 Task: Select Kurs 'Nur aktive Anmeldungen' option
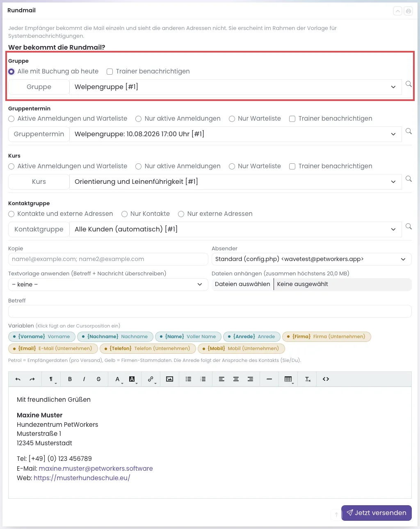(x=139, y=166)
